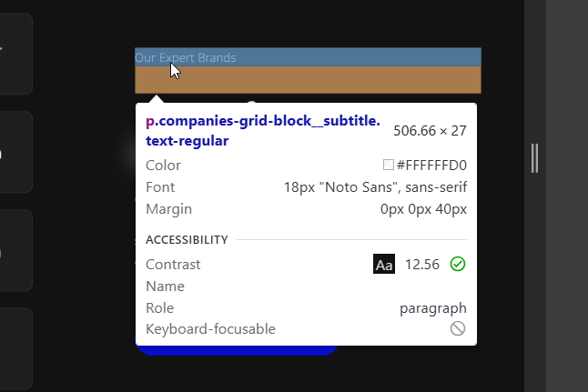
Task: Click the DevTools panel divider drag handle
Action: (534, 157)
